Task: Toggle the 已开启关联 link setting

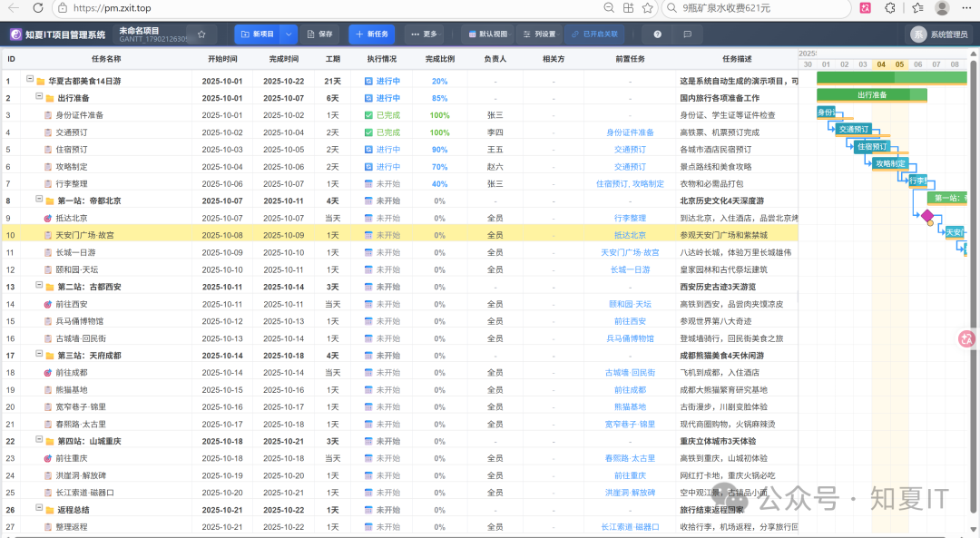Action: tap(593, 34)
